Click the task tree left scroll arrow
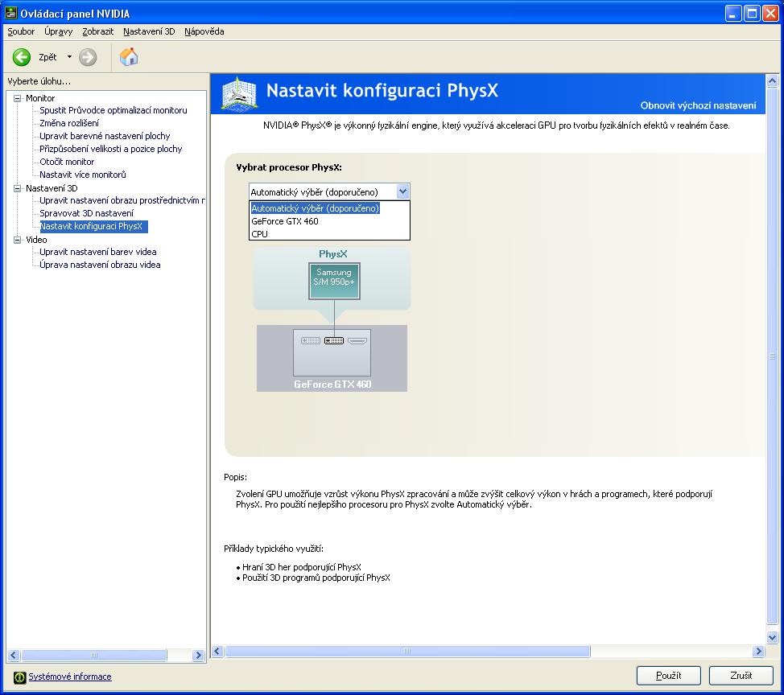The image size is (784, 695). tap(14, 655)
